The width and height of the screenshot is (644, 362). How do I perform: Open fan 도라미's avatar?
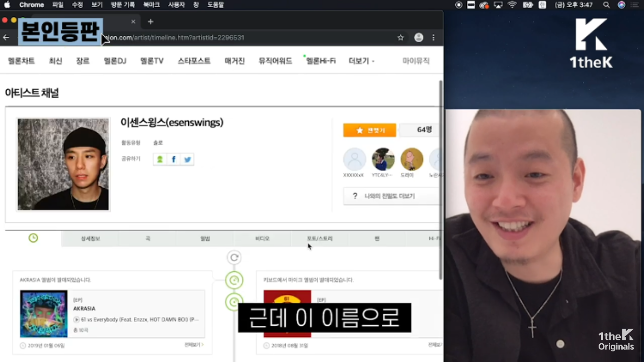point(412,159)
